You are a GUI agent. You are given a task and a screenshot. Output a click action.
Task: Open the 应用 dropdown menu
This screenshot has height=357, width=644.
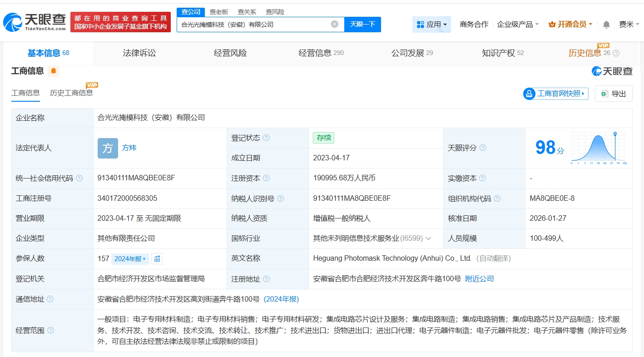coord(431,25)
